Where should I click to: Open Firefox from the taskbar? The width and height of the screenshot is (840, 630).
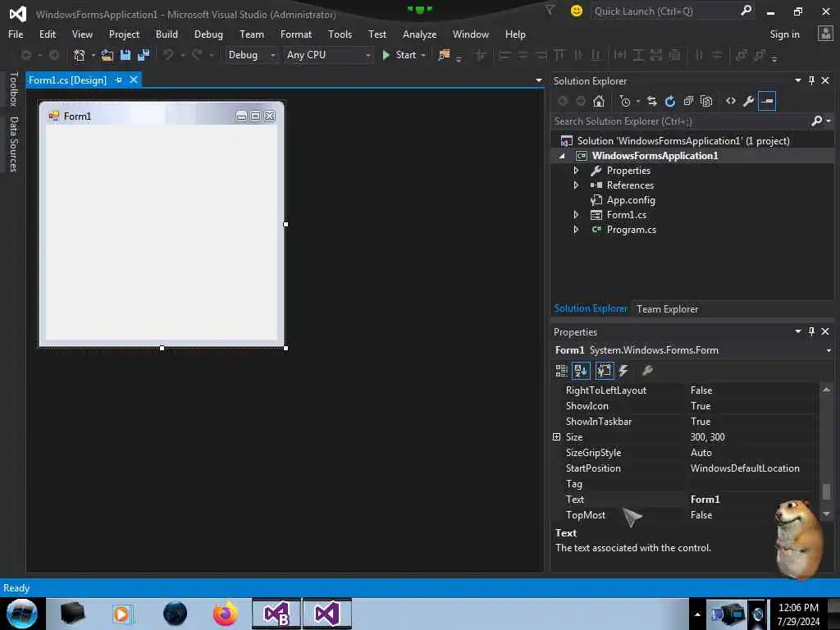225,614
